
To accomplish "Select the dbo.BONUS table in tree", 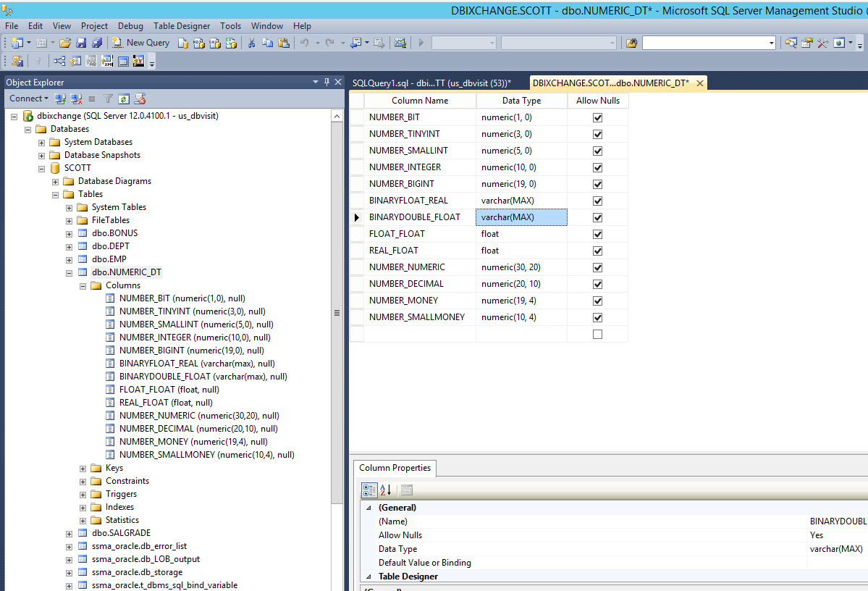I will click(x=114, y=233).
